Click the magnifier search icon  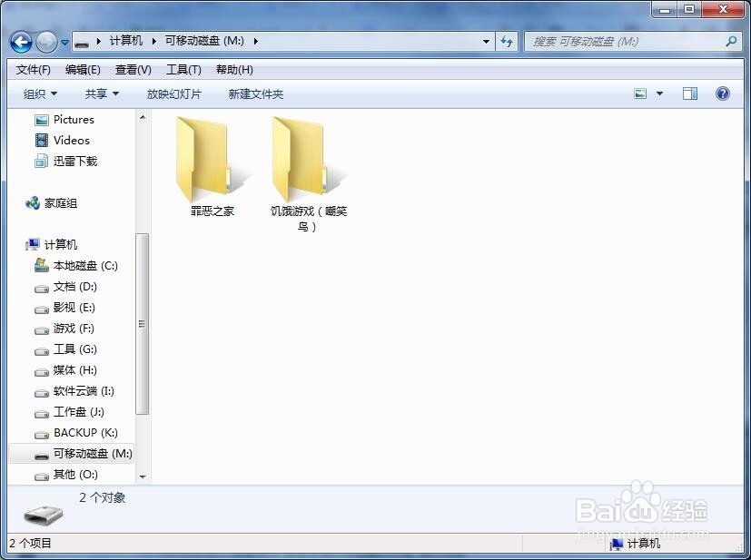click(731, 42)
